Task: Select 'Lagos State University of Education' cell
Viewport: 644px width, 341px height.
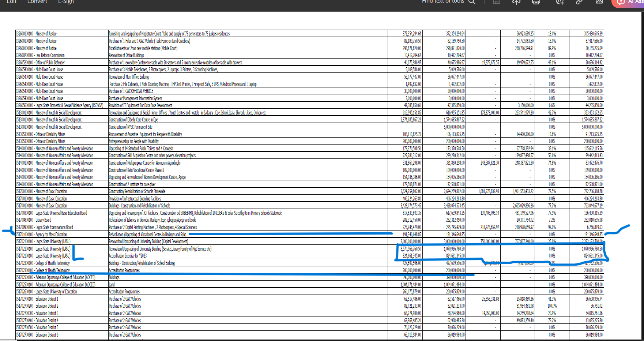Action: tap(62, 292)
